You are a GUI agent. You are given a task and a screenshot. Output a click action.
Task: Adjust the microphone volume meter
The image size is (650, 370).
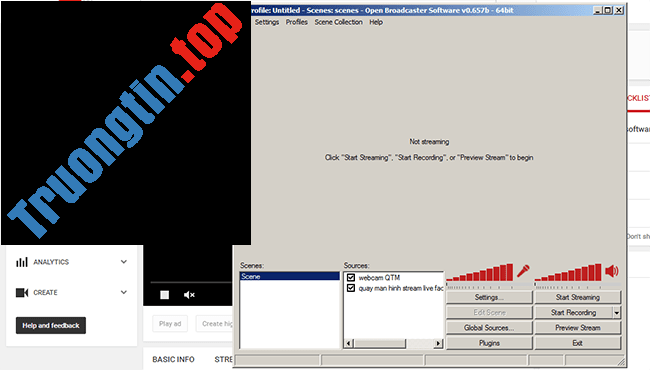tap(480, 273)
